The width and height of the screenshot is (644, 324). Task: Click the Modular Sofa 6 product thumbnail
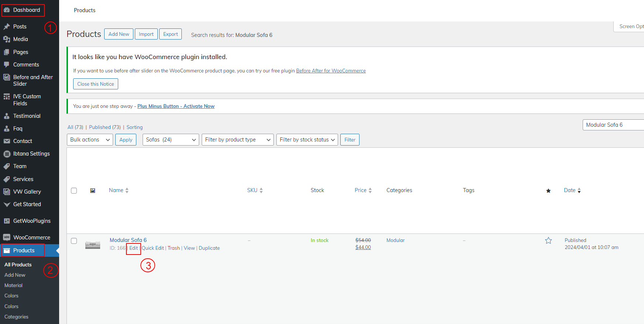93,245
